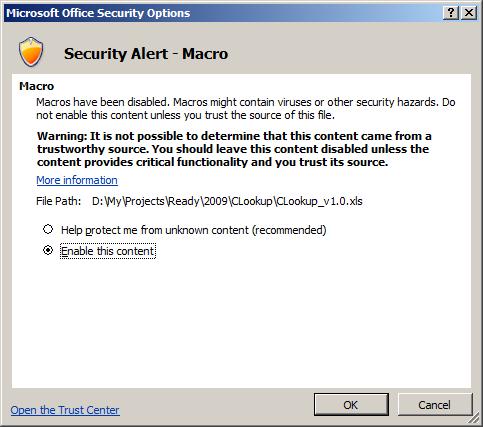The height and width of the screenshot is (427, 483).
Task: Select the Enable this content radio button
Action: pos(48,250)
